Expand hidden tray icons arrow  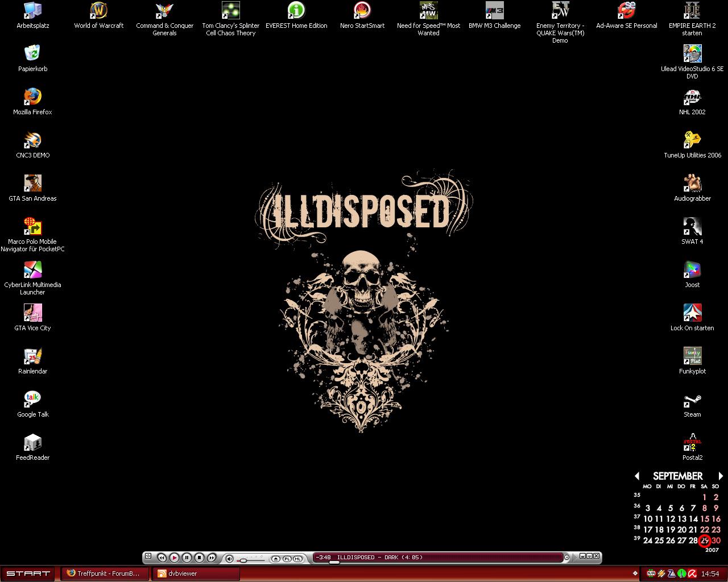635,573
